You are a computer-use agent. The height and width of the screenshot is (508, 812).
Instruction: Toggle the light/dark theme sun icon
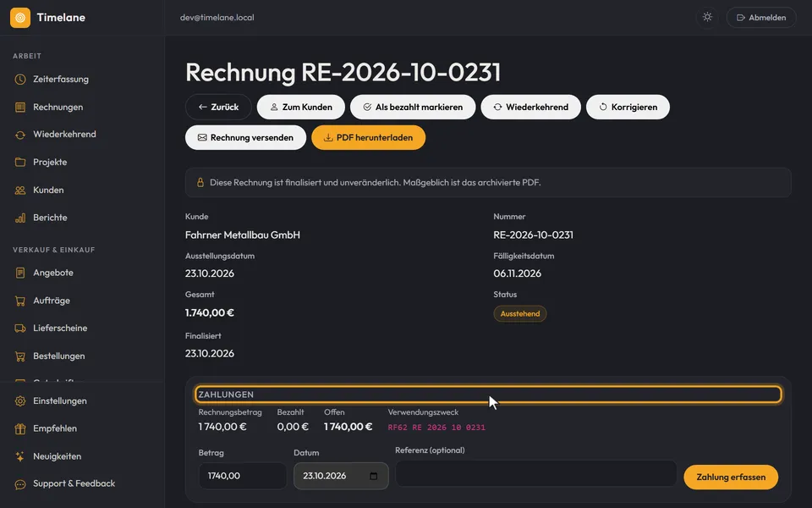pos(707,17)
